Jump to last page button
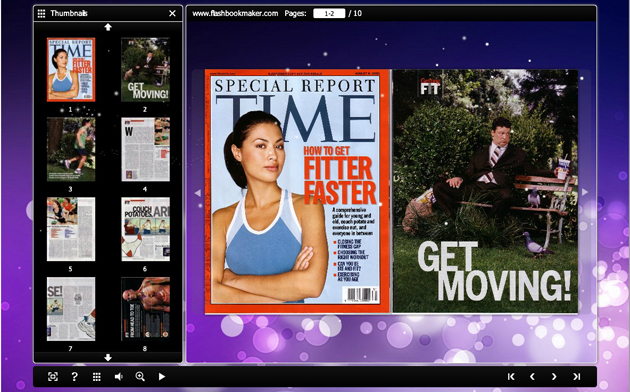This screenshot has height=392, width=630. click(x=577, y=376)
